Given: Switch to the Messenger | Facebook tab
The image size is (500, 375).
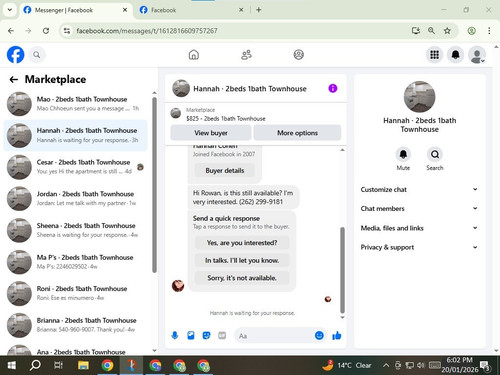Looking at the screenshot, I should [75, 10].
